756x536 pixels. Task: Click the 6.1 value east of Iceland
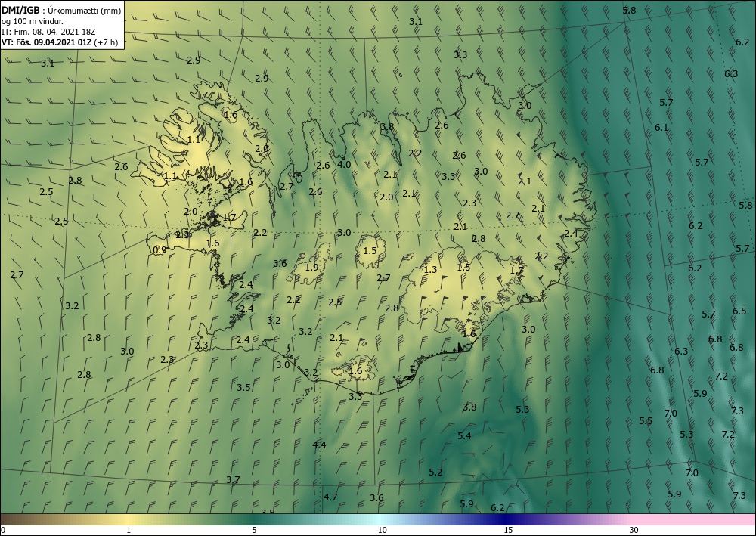[x=661, y=128]
